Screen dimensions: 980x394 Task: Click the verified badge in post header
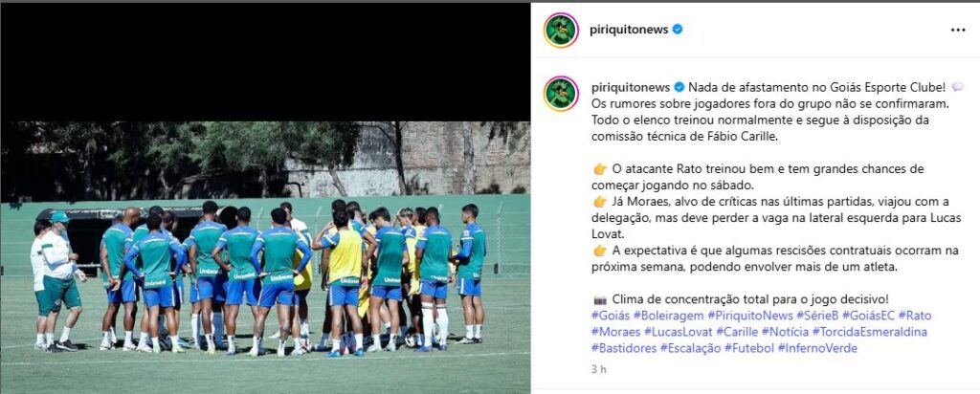[x=677, y=30]
